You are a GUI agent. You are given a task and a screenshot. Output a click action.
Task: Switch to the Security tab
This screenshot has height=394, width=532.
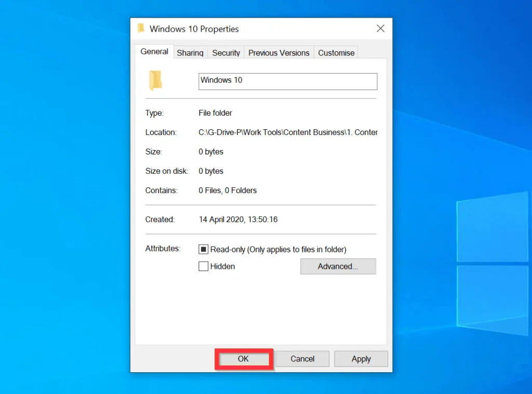(x=226, y=53)
